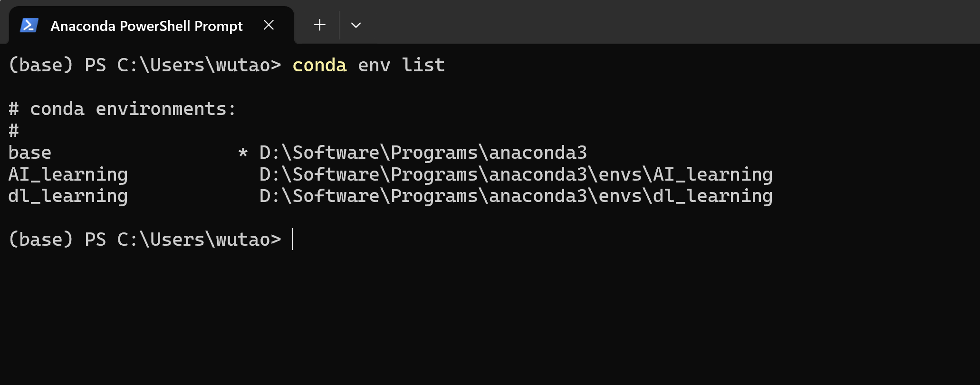Click the first '(base) PS C:\Users\wutao>' prompt
This screenshot has height=385, width=980.
click(145, 66)
